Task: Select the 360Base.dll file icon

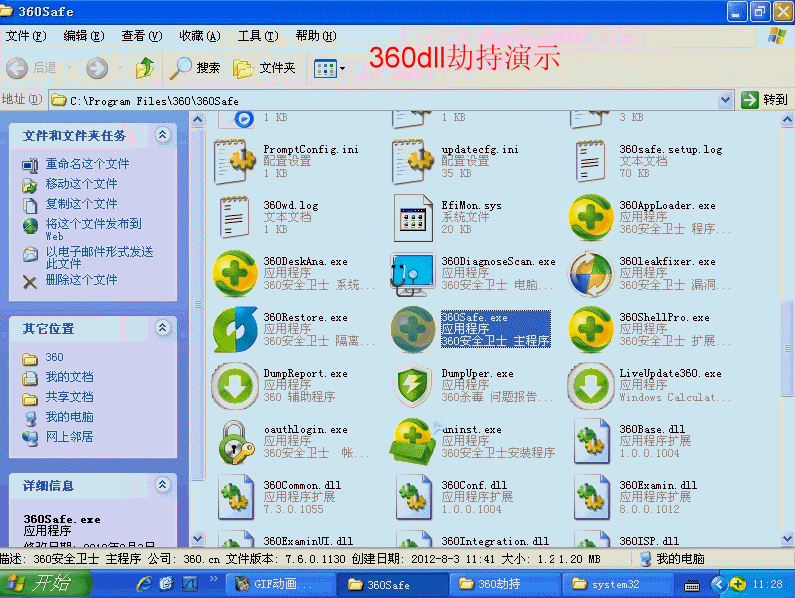Action: 591,441
